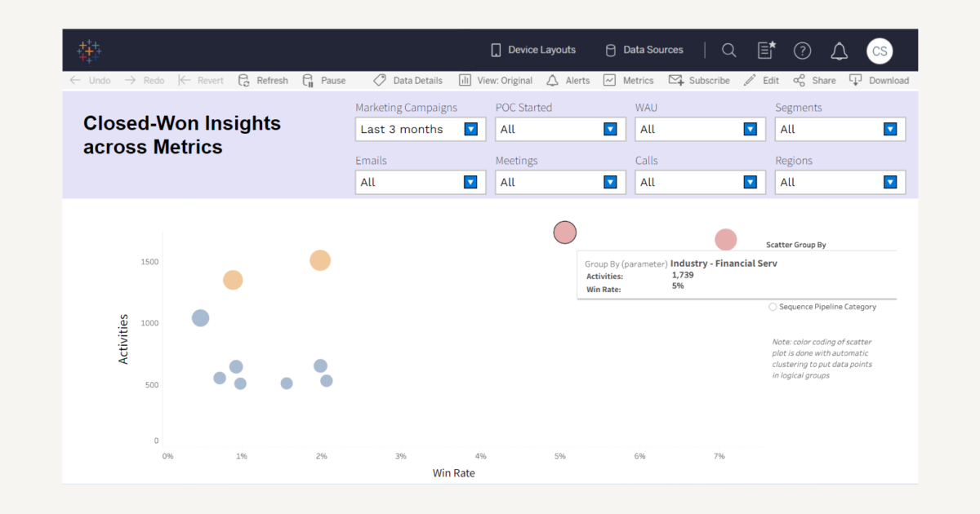980x514 pixels.
Task: Check notifications via the bell icon
Action: point(839,50)
